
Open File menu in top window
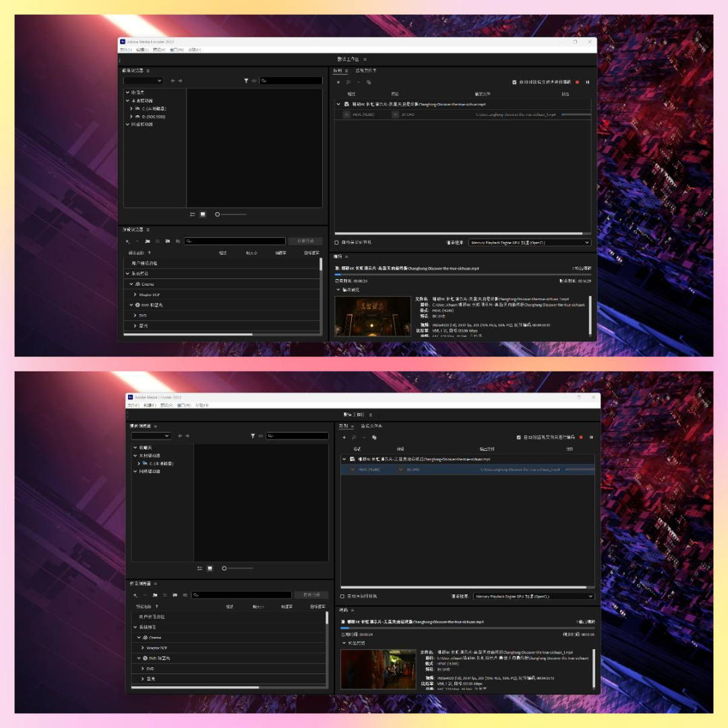126,50
